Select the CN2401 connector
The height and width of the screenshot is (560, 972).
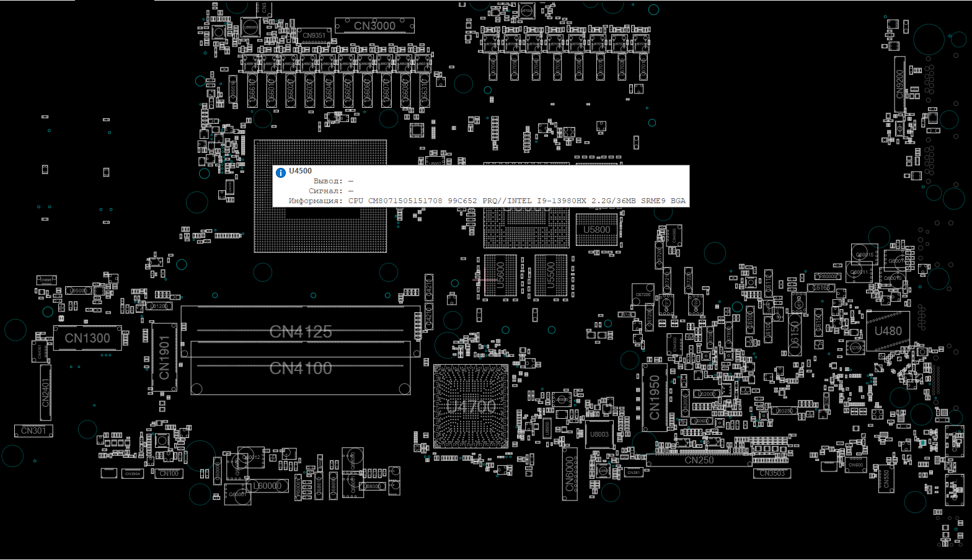(45, 393)
